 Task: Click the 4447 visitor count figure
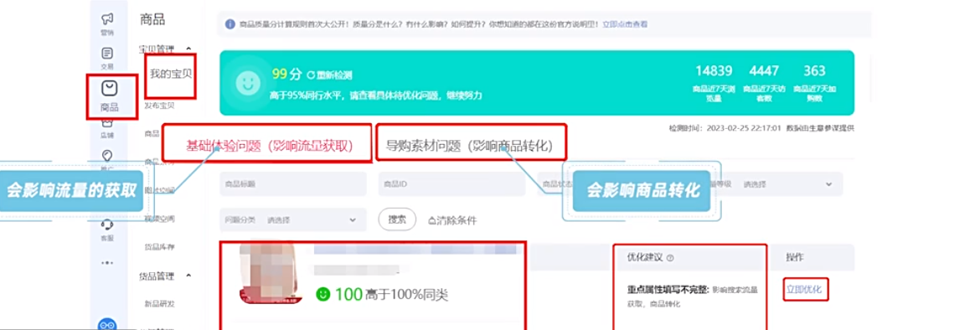tap(764, 70)
